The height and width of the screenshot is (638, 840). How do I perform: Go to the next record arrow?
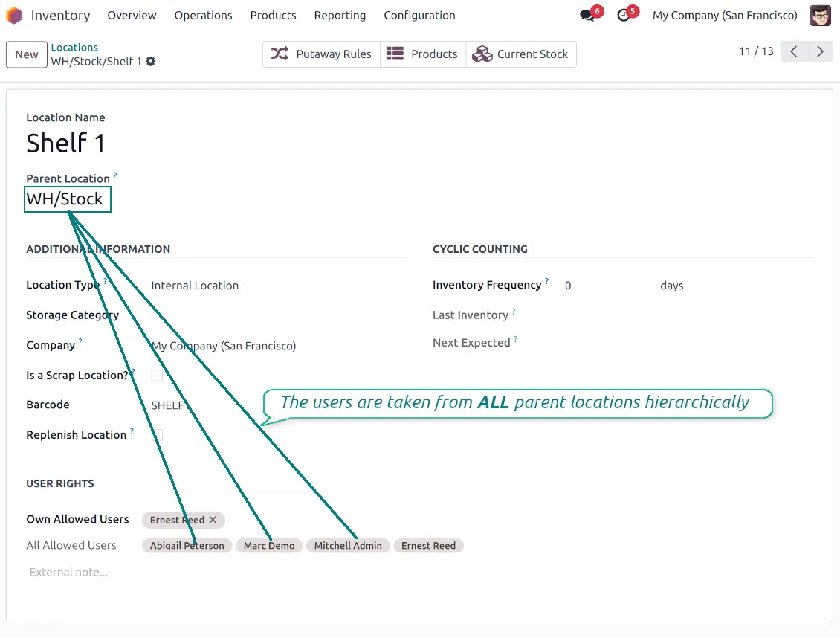click(x=820, y=51)
